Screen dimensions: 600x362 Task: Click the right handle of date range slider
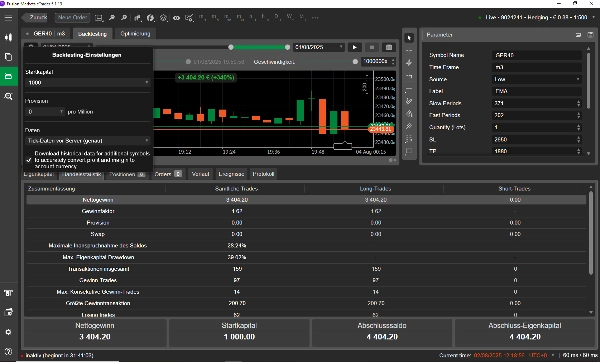287,47
